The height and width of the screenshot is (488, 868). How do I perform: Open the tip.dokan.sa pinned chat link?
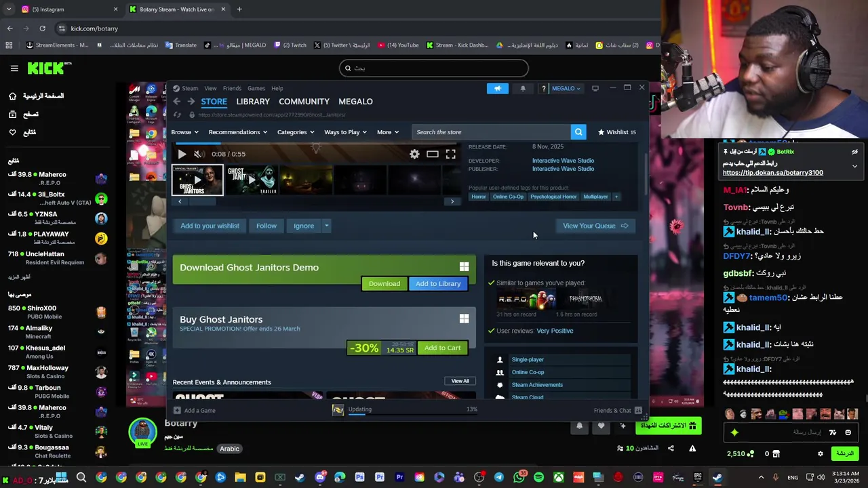click(x=773, y=173)
